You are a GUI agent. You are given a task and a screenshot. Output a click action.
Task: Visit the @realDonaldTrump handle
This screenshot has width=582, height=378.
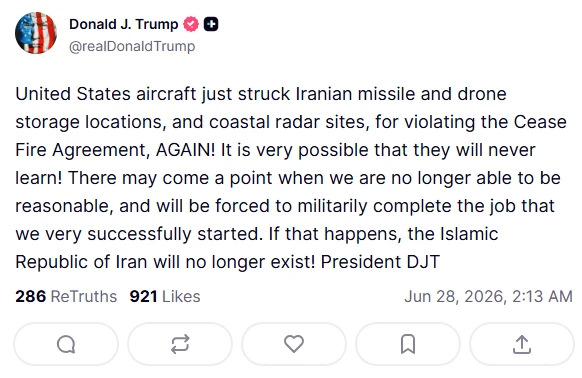coord(132,46)
